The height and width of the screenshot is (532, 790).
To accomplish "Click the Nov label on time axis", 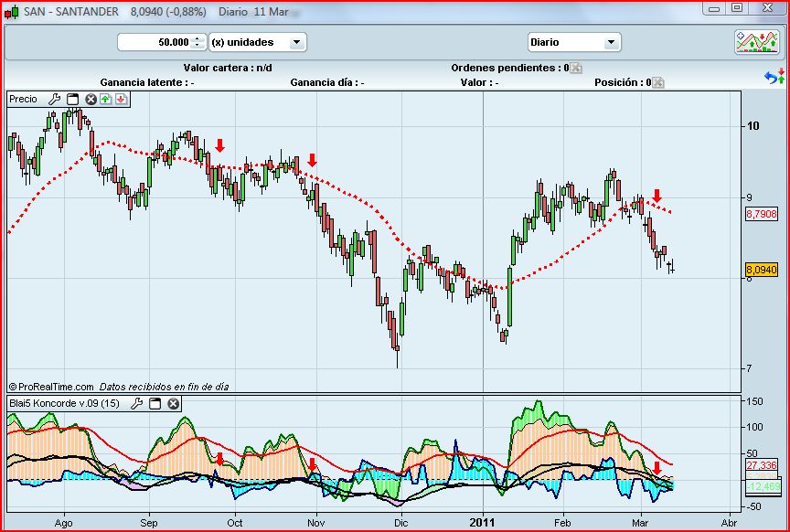I will tap(315, 523).
